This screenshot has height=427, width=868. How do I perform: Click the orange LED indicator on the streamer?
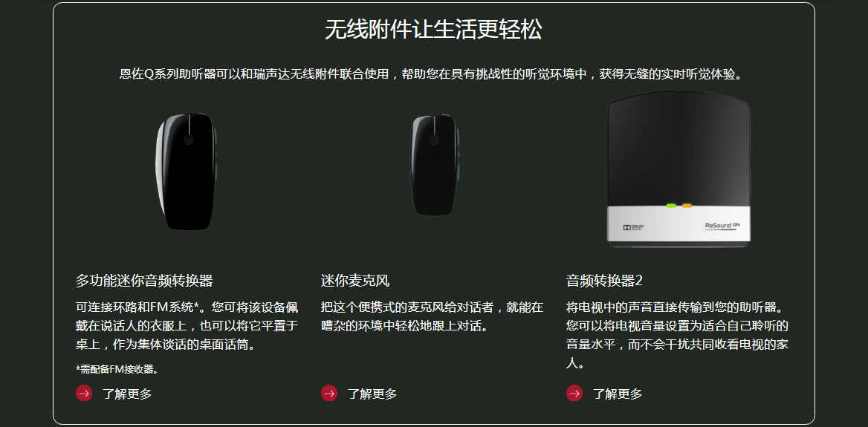(687, 206)
